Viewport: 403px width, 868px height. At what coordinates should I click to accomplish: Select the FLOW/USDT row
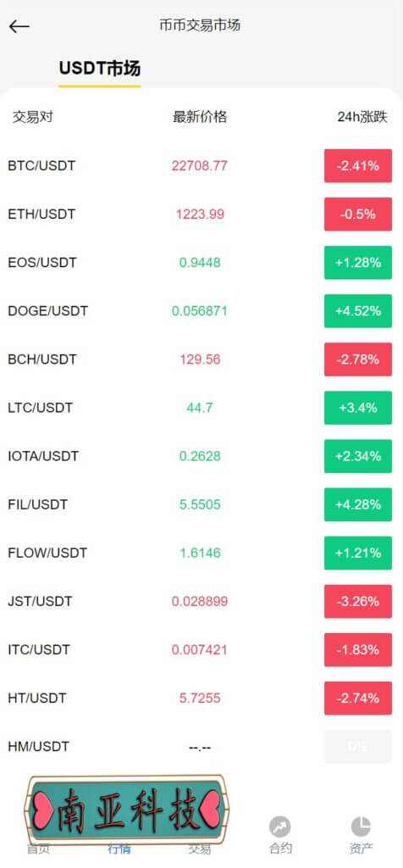(x=201, y=553)
